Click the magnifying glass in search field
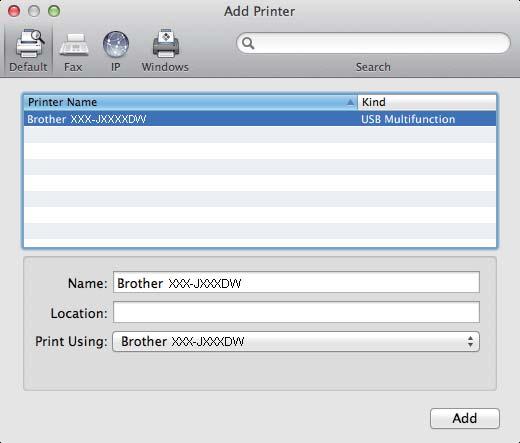 [x=248, y=43]
